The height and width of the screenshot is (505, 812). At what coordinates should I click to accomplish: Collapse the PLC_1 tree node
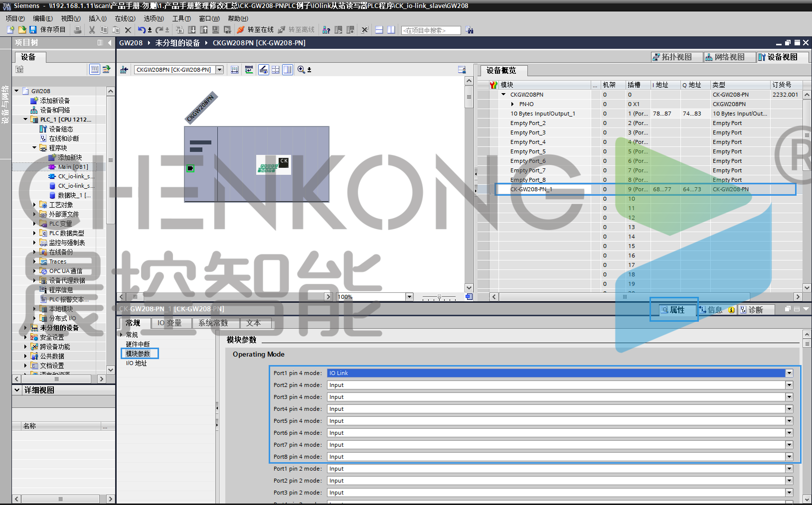[25, 120]
